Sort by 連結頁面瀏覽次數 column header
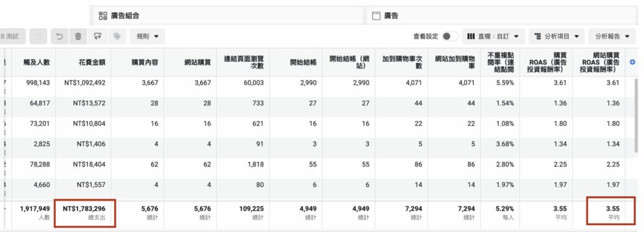Image resolution: width=644 pixels, height=234 pixels. [243, 62]
